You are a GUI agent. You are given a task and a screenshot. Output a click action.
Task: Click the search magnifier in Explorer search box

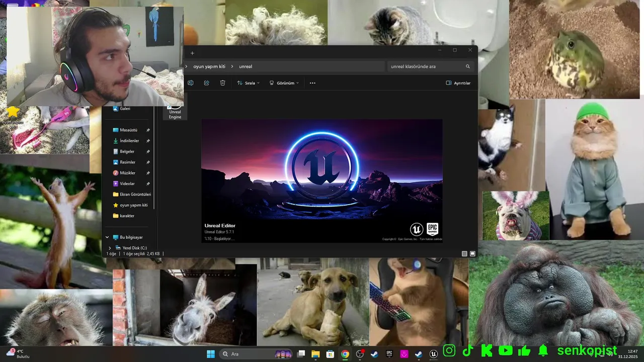tap(468, 66)
